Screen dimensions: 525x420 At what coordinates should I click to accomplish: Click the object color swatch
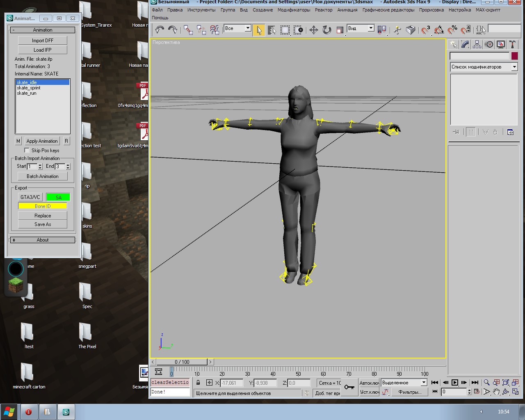(514, 56)
